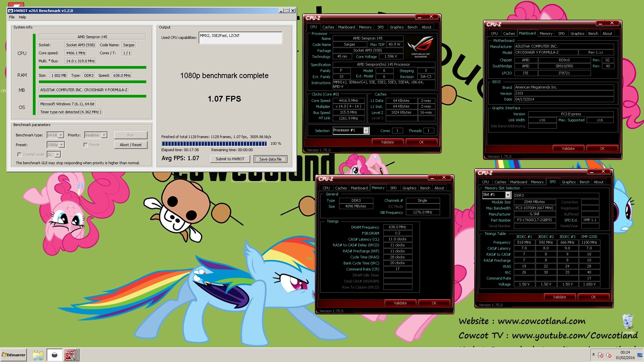644x362 pixels.
Task: Click Validate in CPU-Z Memory window
Action: [400, 303]
